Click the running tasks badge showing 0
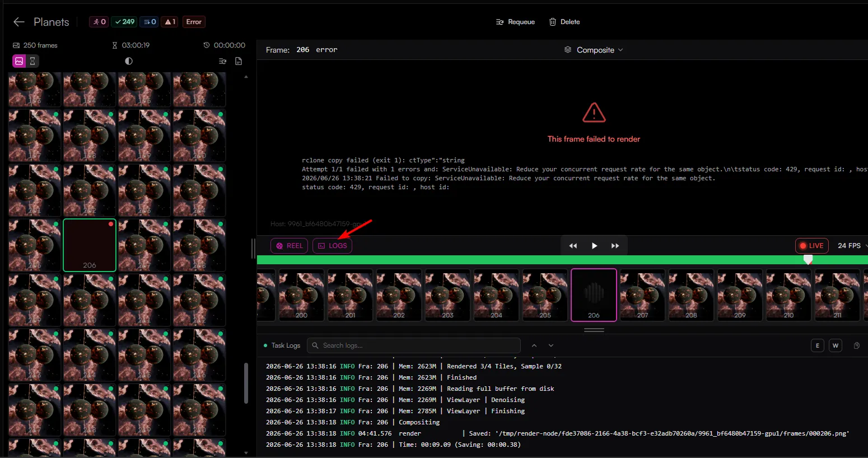 pos(99,22)
